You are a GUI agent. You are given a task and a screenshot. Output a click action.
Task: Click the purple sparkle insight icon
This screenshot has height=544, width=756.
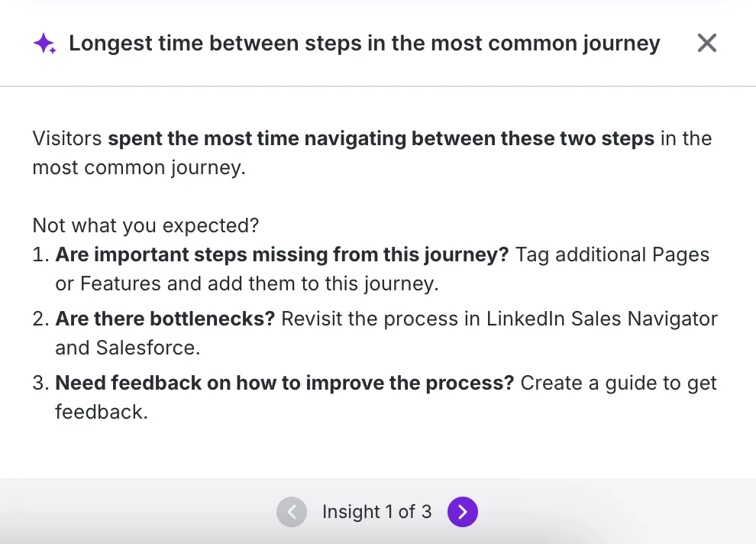(44, 44)
